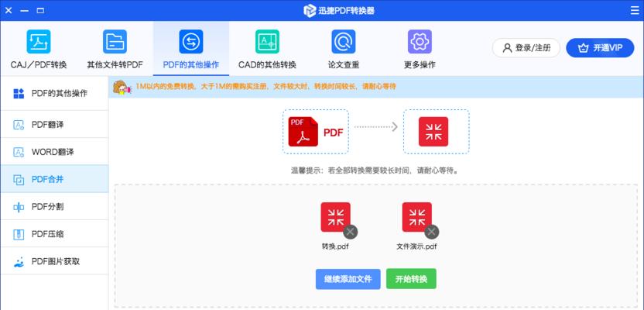Viewport: 644px width, 310px height.
Task: Select the 其他文件转PDF folder icon
Action: tap(115, 42)
